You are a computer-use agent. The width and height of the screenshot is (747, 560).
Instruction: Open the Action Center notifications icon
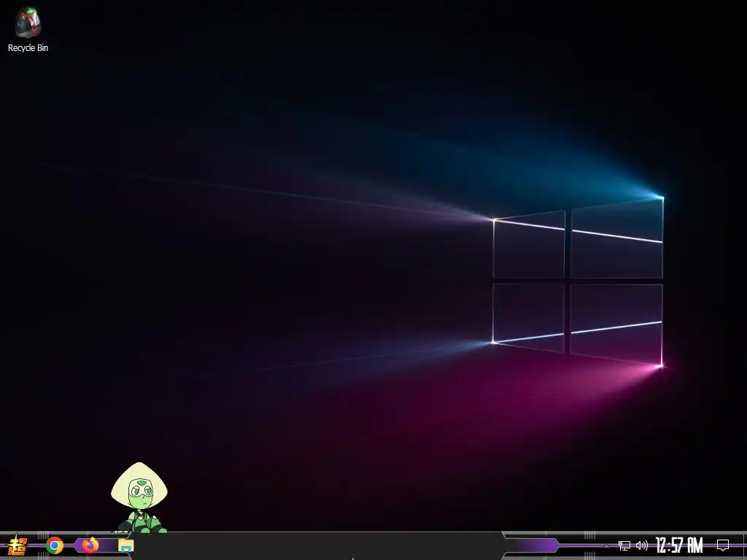[723, 545]
